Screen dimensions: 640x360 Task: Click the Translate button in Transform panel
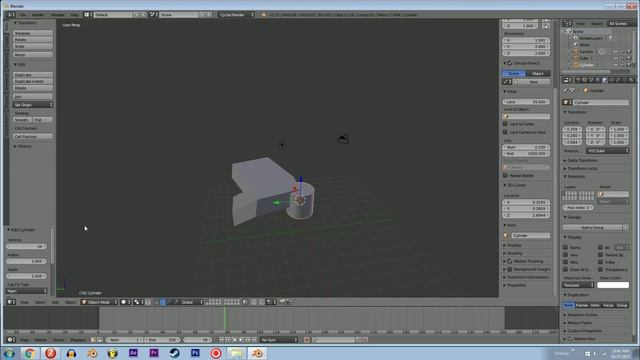[x=33, y=33]
